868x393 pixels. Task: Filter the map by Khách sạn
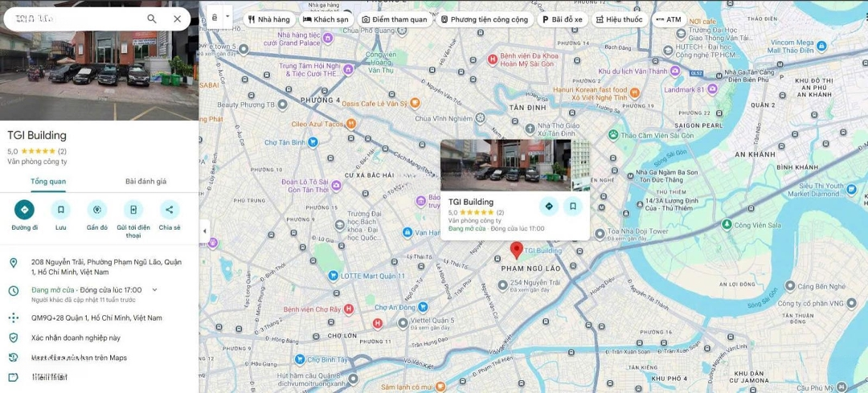(x=325, y=19)
